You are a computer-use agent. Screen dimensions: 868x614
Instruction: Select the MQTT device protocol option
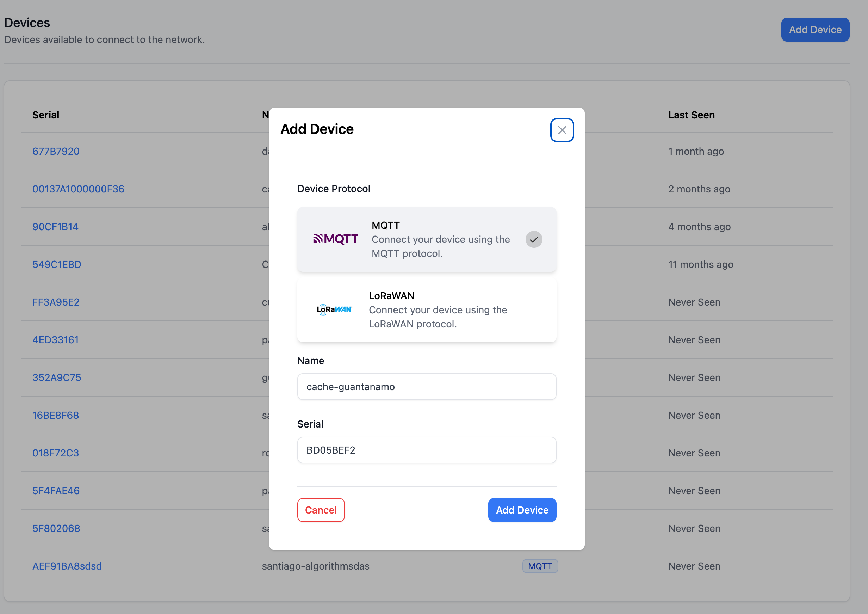tap(427, 239)
